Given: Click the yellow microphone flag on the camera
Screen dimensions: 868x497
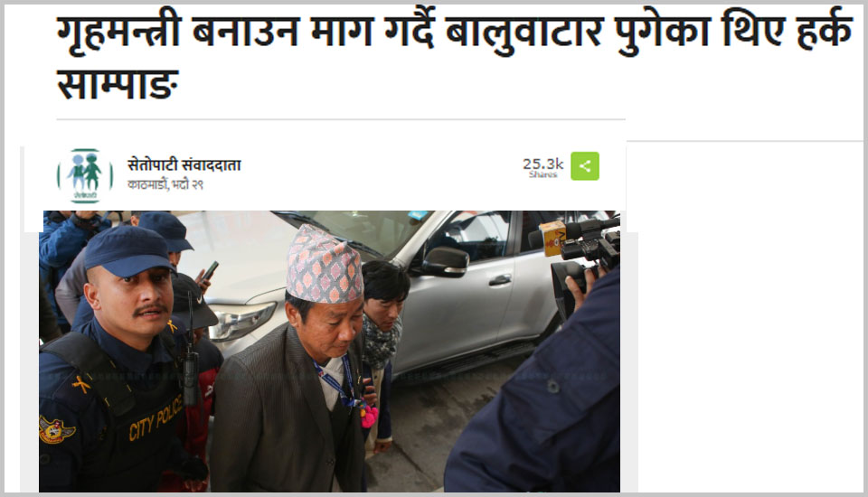Looking at the screenshot, I should [x=553, y=238].
